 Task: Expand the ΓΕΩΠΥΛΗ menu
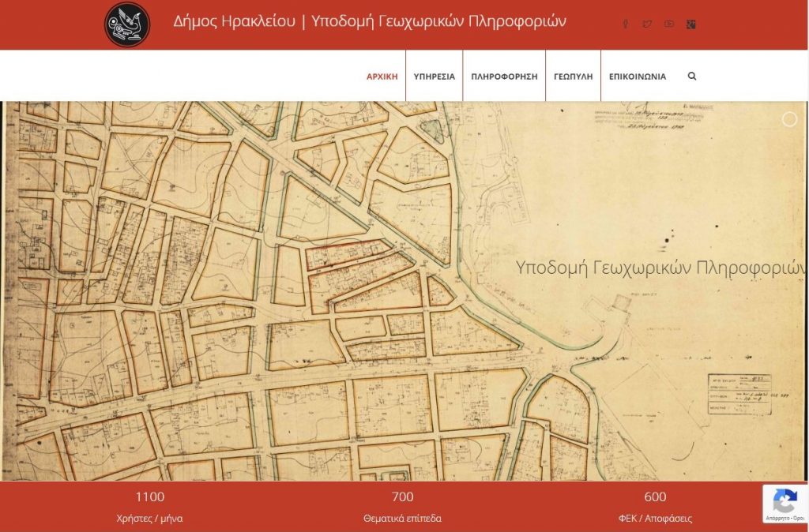coord(574,77)
